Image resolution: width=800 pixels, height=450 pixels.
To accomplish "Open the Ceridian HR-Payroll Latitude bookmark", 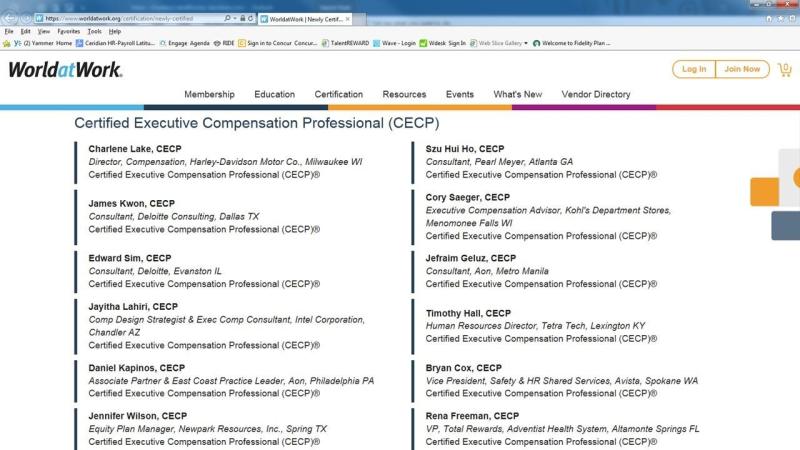I will tap(115, 43).
